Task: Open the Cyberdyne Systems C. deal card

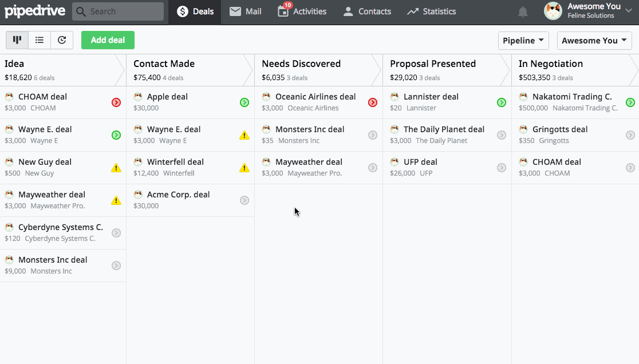Action: [63, 233]
